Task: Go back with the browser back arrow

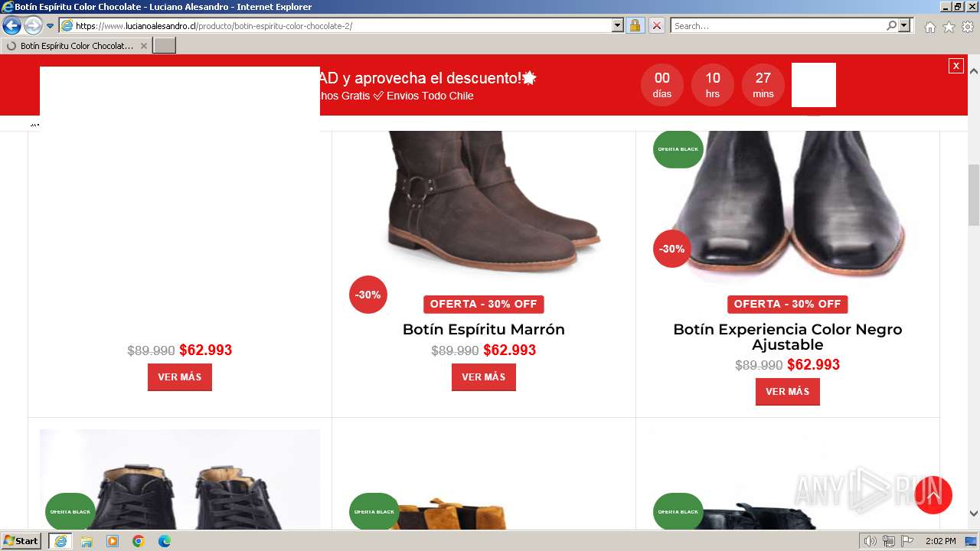Action: (x=11, y=25)
